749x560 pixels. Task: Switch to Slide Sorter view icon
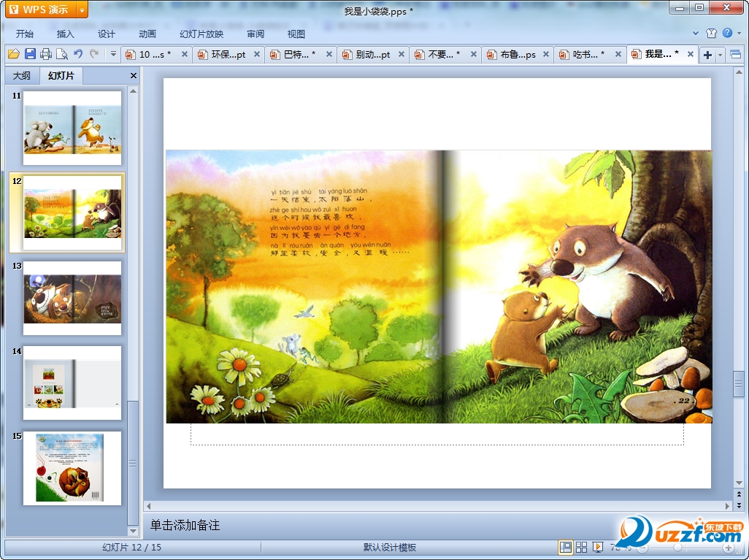tap(581, 547)
